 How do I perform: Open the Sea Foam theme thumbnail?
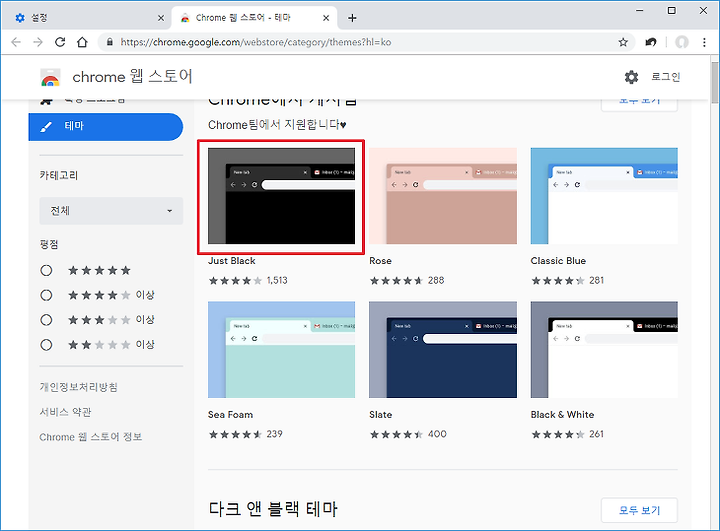click(281, 350)
